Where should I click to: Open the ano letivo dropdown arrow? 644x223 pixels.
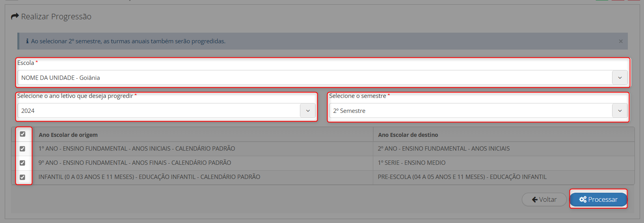[308, 111]
